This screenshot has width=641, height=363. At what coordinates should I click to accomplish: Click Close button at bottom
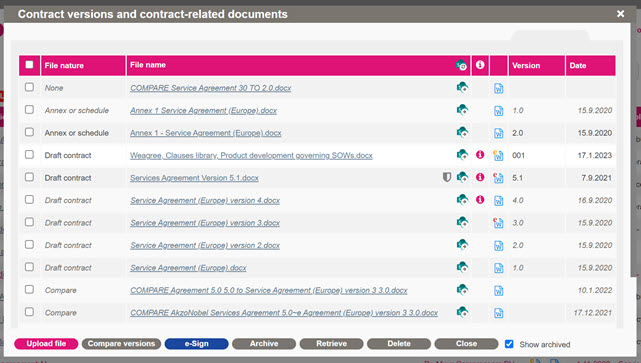tap(466, 344)
